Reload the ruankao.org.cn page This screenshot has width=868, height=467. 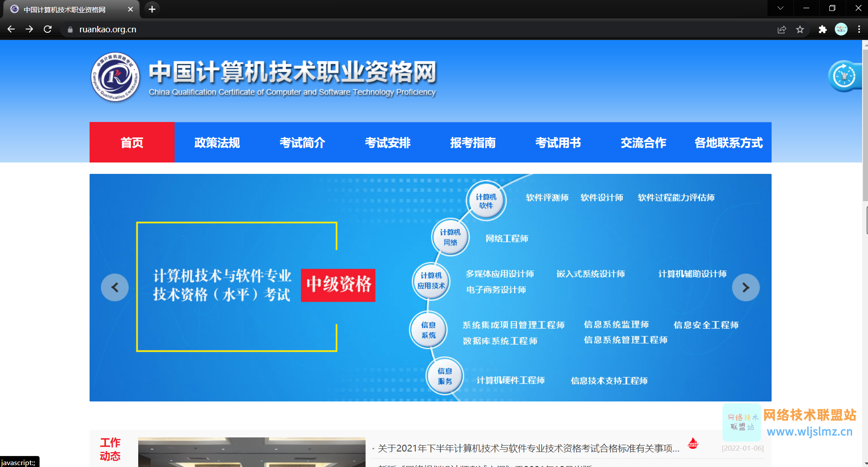[x=48, y=29]
